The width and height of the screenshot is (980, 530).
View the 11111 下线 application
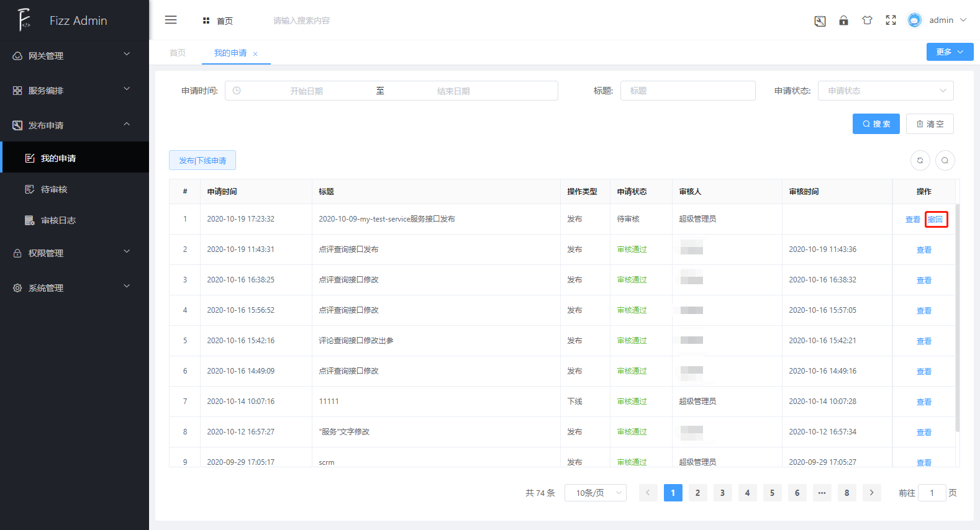pos(924,402)
